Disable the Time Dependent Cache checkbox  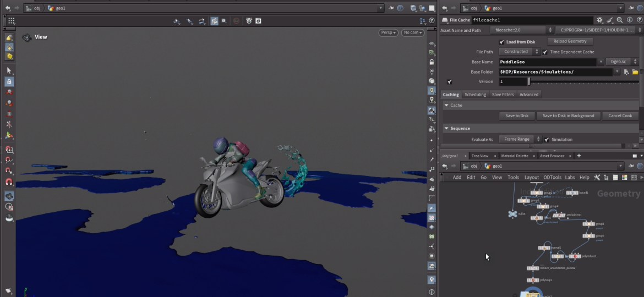click(545, 52)
